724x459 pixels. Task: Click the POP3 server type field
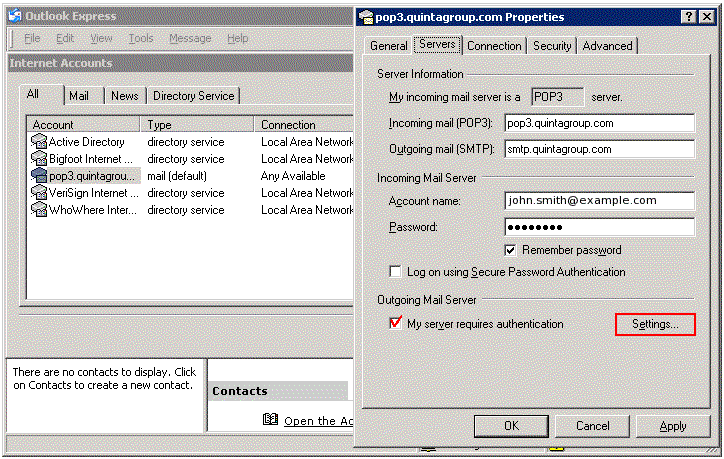click(x=557, y=97)
